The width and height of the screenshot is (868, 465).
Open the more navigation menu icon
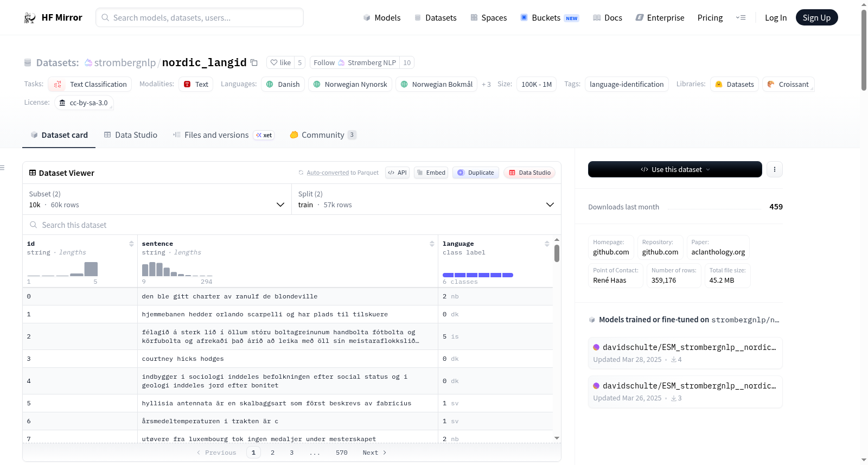741,18
